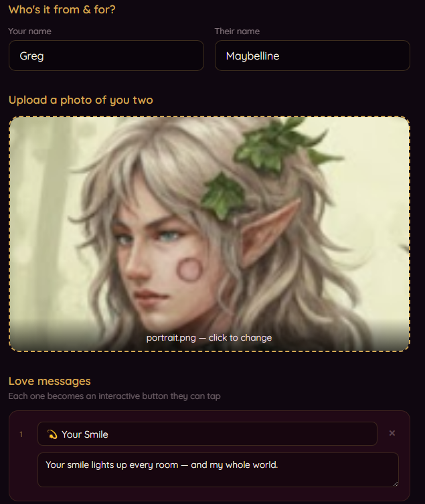Click the Who's it from & for? heading
The width and height of the screenshot is (425, 504).
pos(62,9)
